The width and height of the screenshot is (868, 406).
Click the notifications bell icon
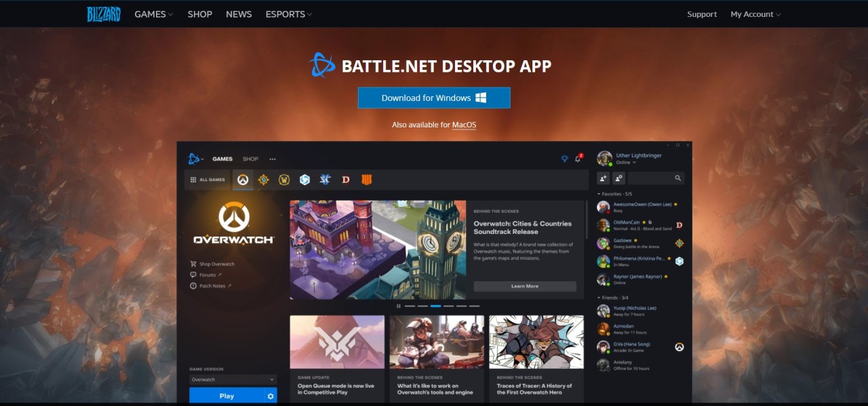coord(578,158)
